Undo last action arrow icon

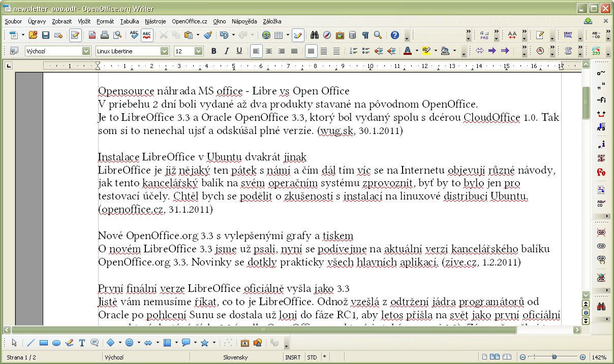(x=224, y=35)
